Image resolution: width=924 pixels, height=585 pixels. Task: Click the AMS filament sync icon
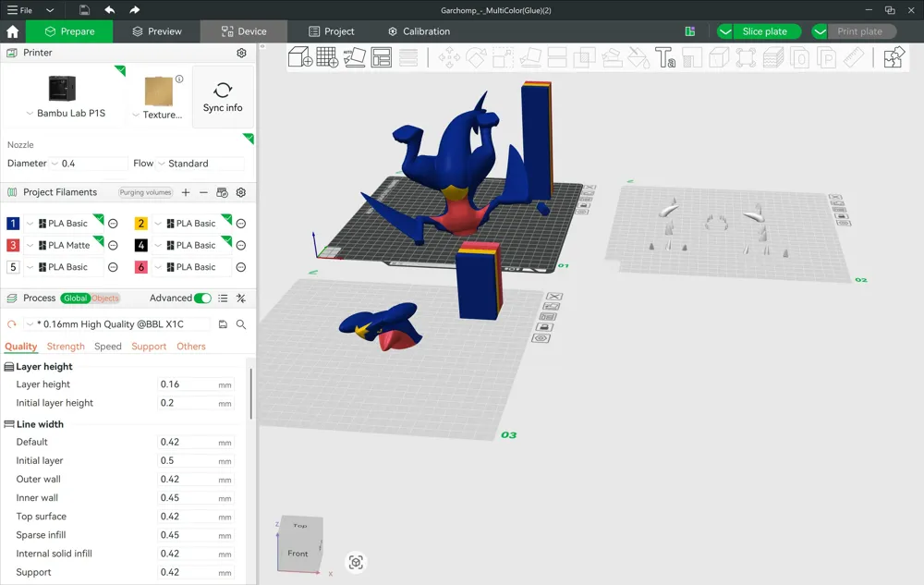(x=222, y=192)
